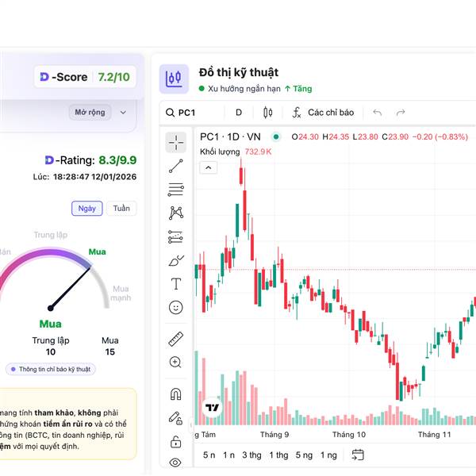The image size is (476, 476).
Task: Collapse the chart legend chevron
Action: pos(208,167)
